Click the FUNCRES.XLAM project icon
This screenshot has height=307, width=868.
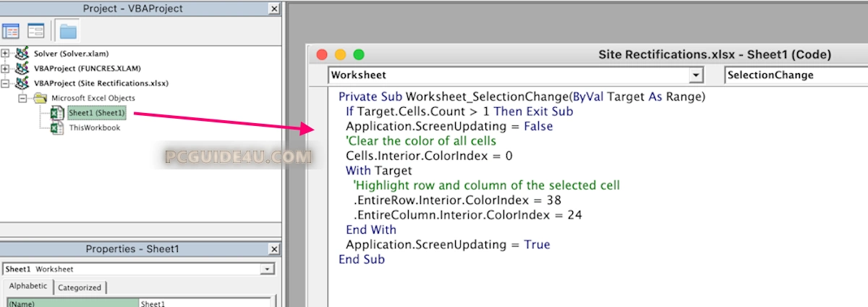tap(22, 68)
